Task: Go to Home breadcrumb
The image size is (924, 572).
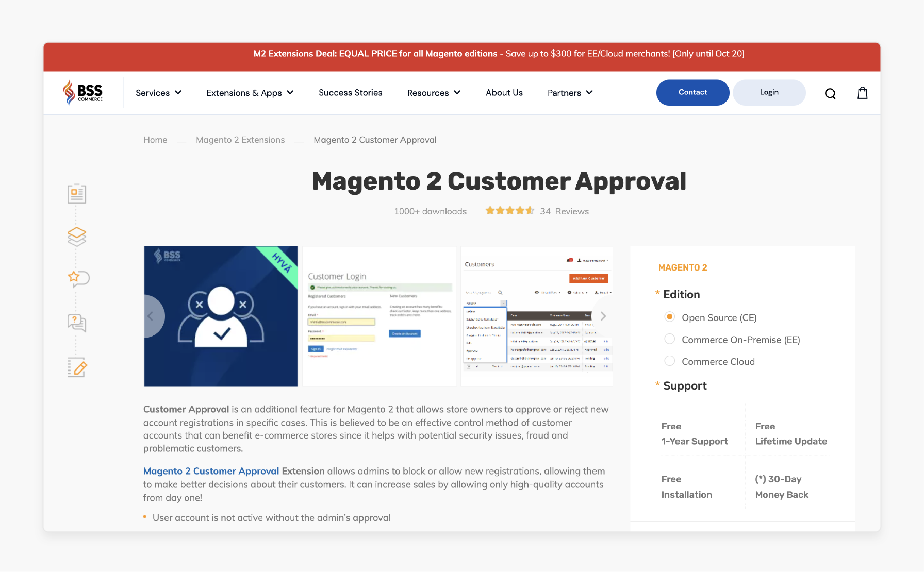Action: coord(155,140)
